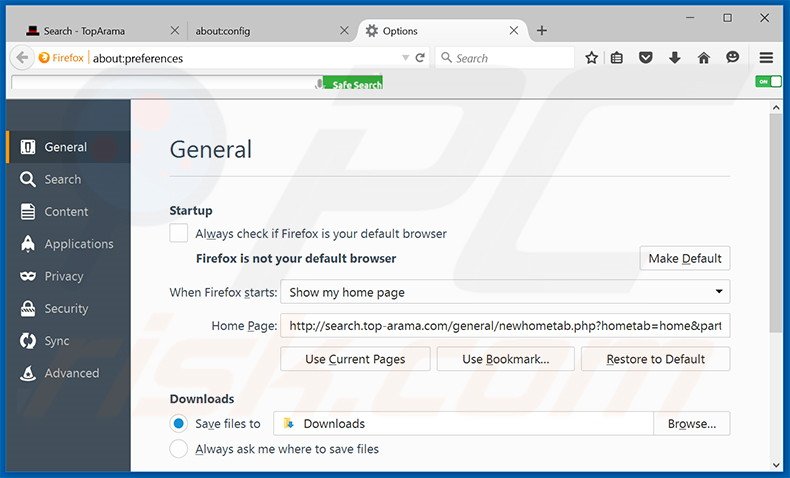The width and height of the screenshot is (790, 478).
Task: Open the General preferences section
Action: (69, 147)
